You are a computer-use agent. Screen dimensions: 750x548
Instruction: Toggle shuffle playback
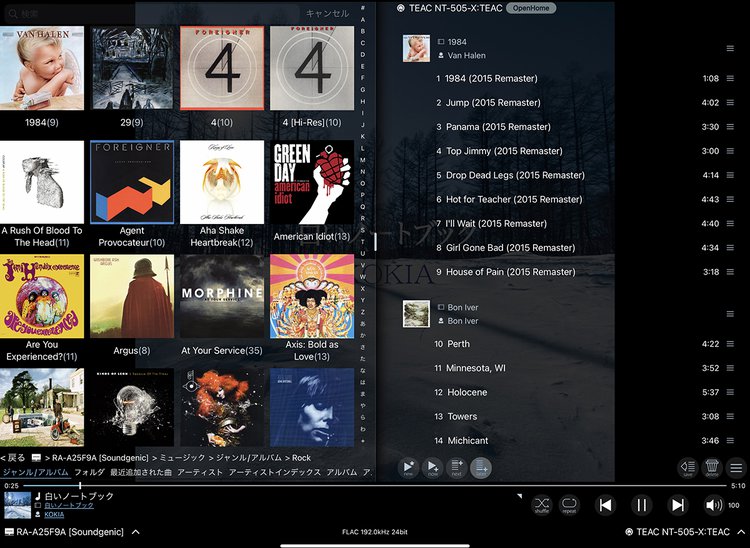[542, 505]
